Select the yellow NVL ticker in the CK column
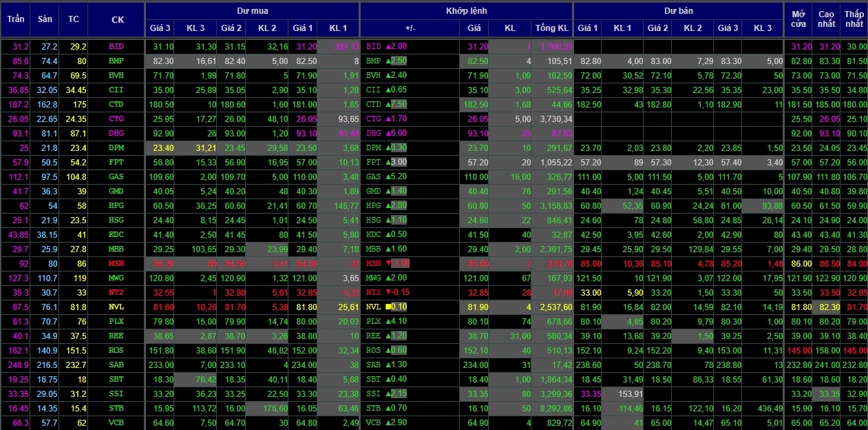This screenshot has width=868, height=430. [117, 307]
